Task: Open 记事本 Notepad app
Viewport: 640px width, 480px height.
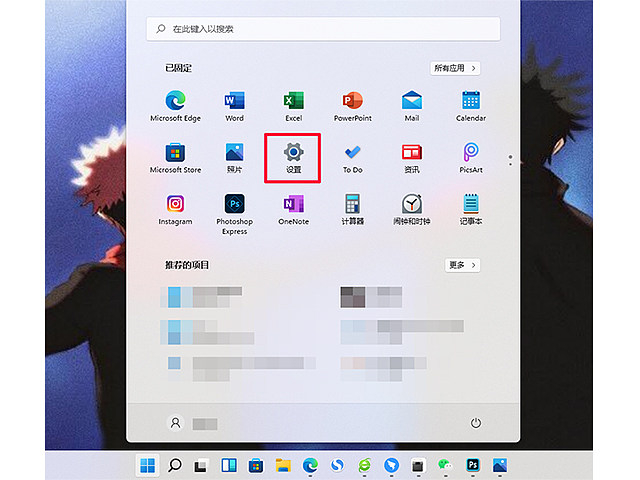Action: coord(471,209)
